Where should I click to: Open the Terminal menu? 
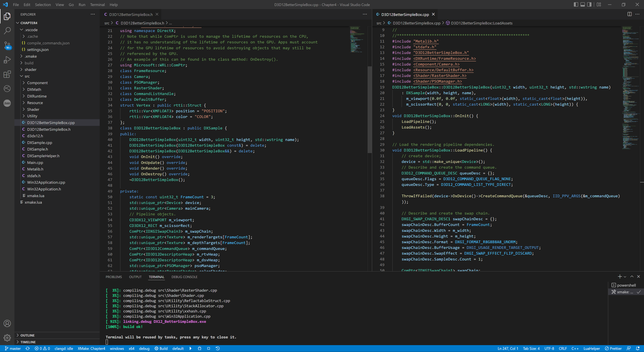point(97,5)
